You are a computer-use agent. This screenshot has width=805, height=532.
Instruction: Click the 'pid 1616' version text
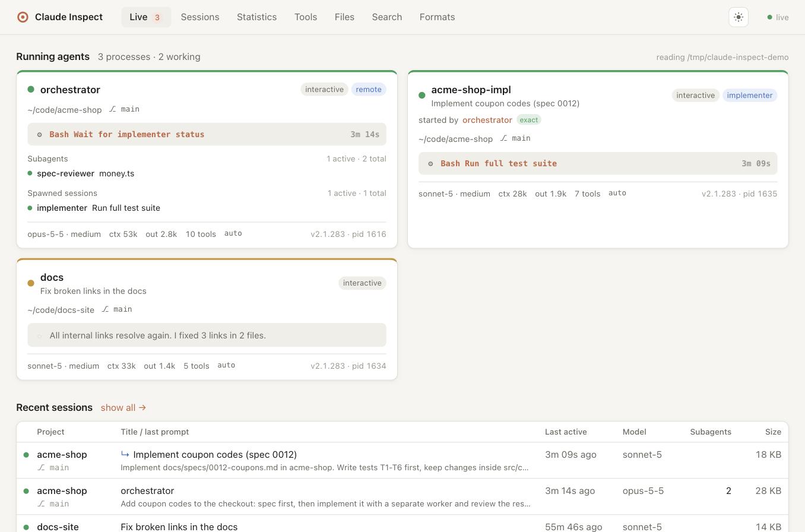[x=348, y=235]
